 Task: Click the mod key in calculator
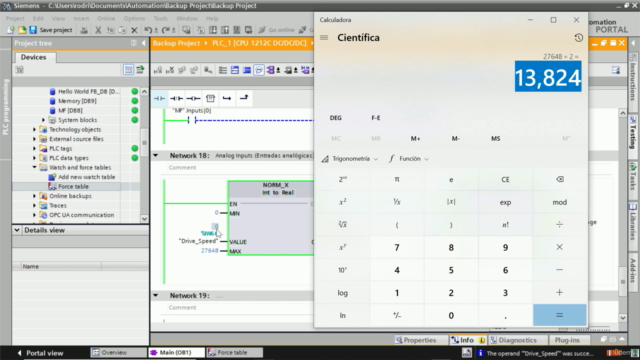[560, 202]
